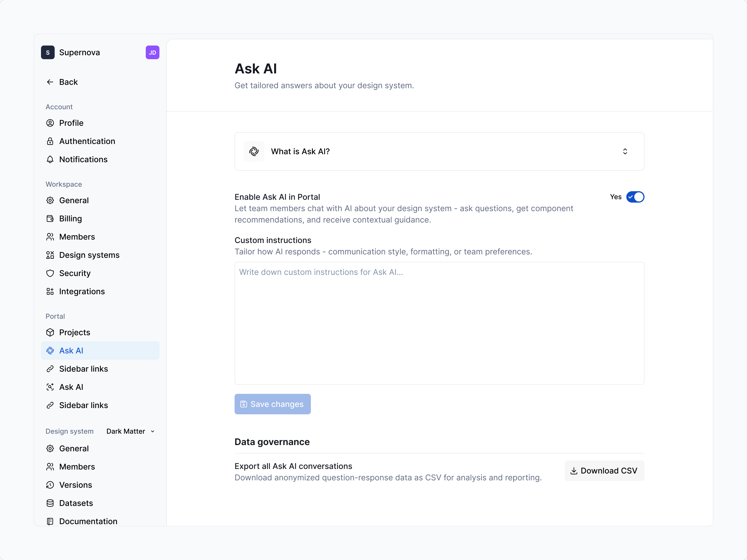Select the Security shield icon

point(50,273)
